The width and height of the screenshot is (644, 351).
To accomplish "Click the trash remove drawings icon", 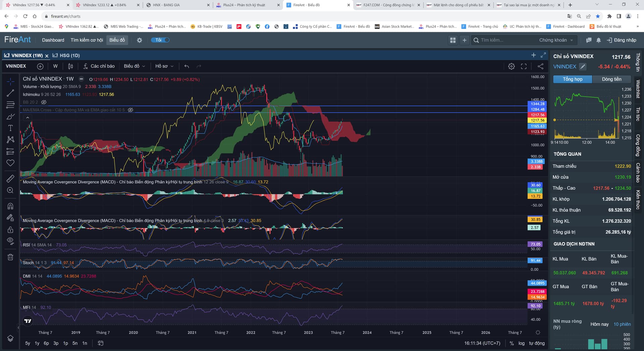I will click(x=10, y=257).
